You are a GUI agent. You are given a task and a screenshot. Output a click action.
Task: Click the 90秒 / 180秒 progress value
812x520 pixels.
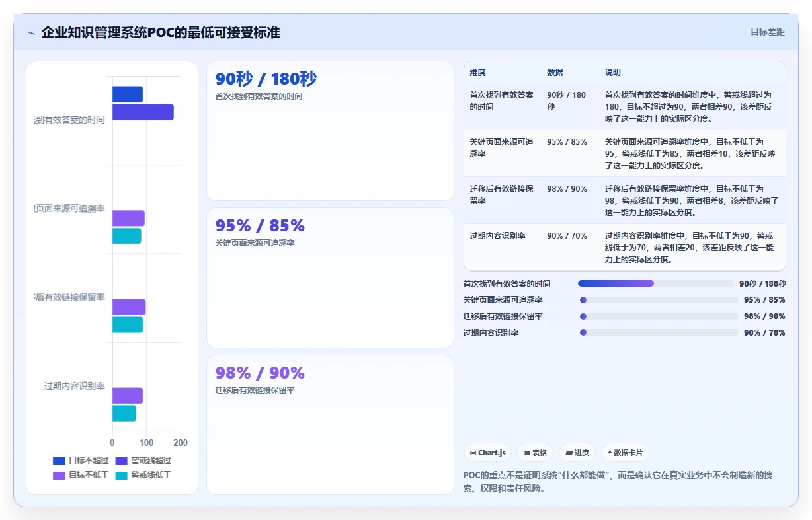762,283
